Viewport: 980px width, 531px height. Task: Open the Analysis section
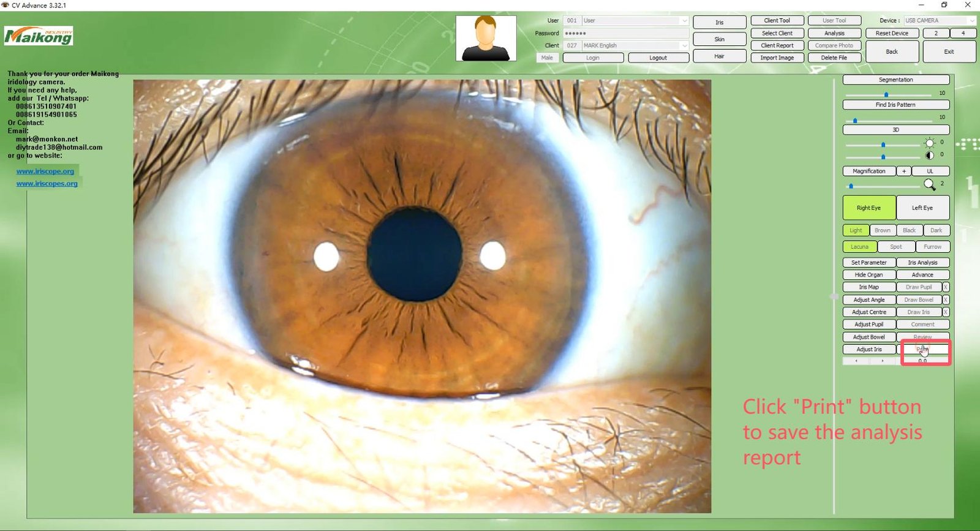point(834,33)
